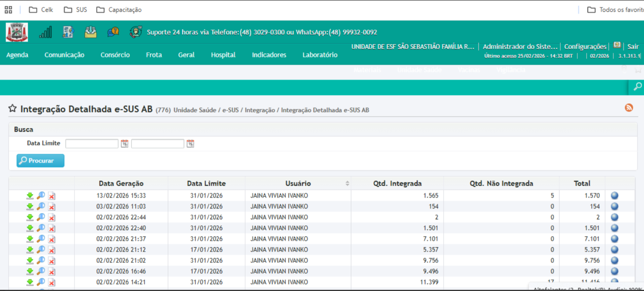Click the Procurar button
The image size is (644, 291).
pos(40,161)
